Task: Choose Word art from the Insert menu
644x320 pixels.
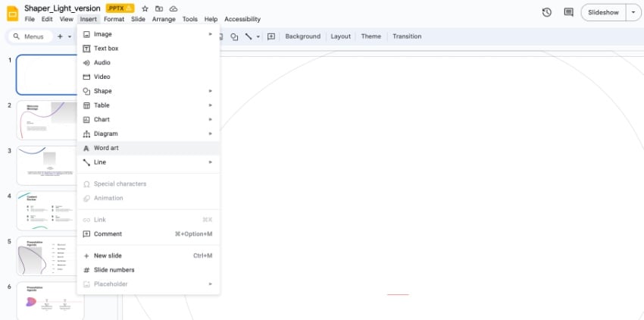Action: tap(106, 148)
